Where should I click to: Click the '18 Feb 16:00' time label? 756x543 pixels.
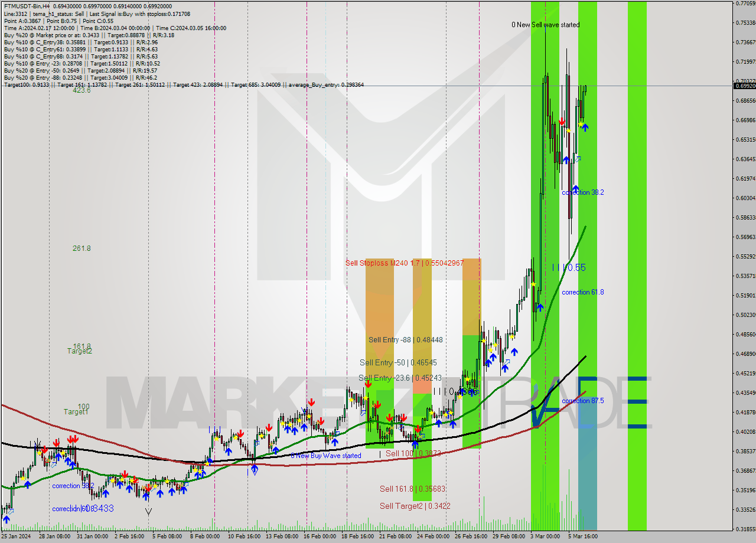[357, 537]
